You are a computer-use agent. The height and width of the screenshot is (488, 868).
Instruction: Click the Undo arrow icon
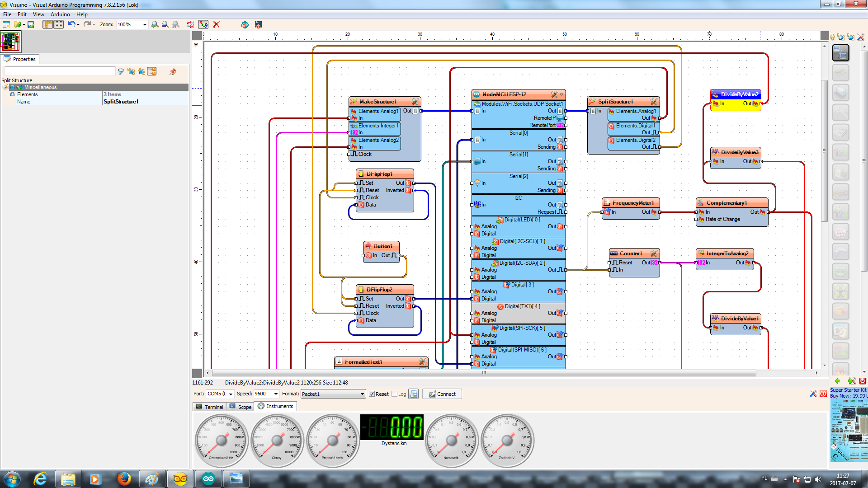[71, 24]
